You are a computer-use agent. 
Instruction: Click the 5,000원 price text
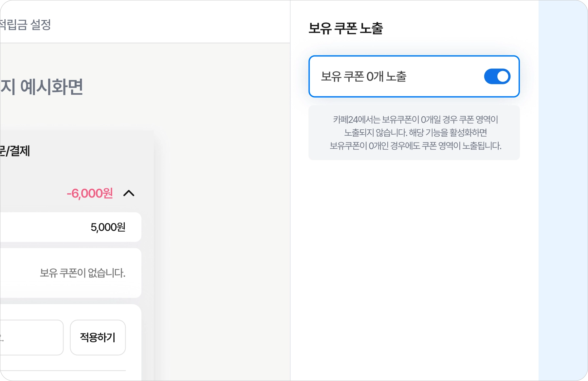tap(108, 227)
